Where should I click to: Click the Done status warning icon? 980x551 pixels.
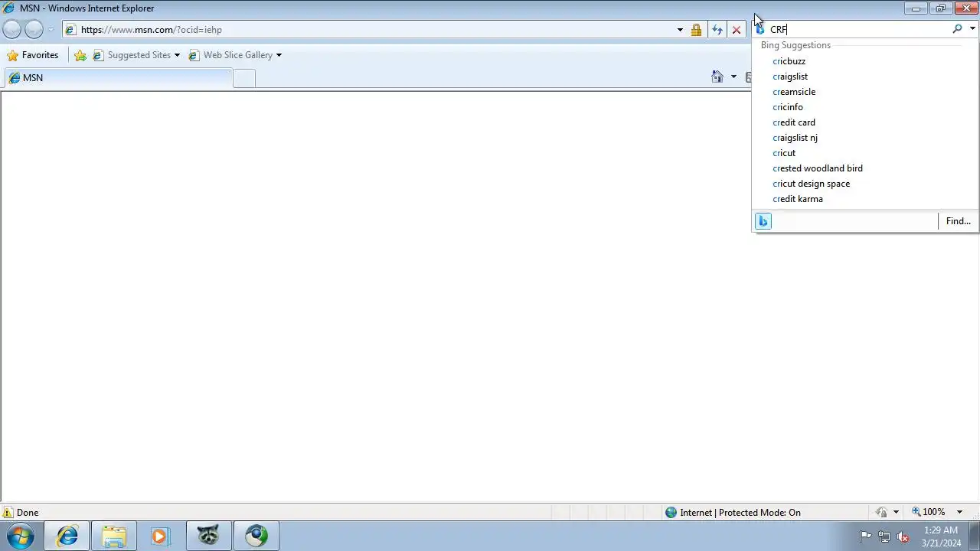tap(8, 513)
